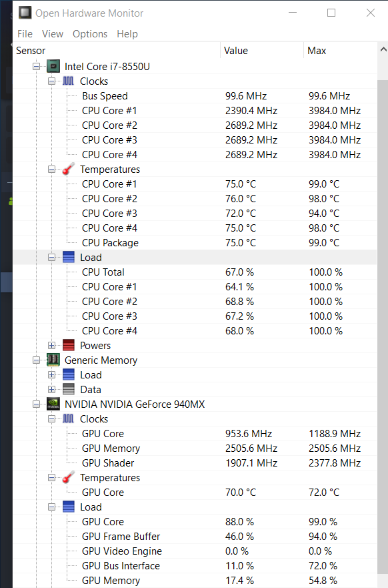Click the Generic Memory RAM chip icon
Viewport: 388px width, 588px height.
point(53,360)
